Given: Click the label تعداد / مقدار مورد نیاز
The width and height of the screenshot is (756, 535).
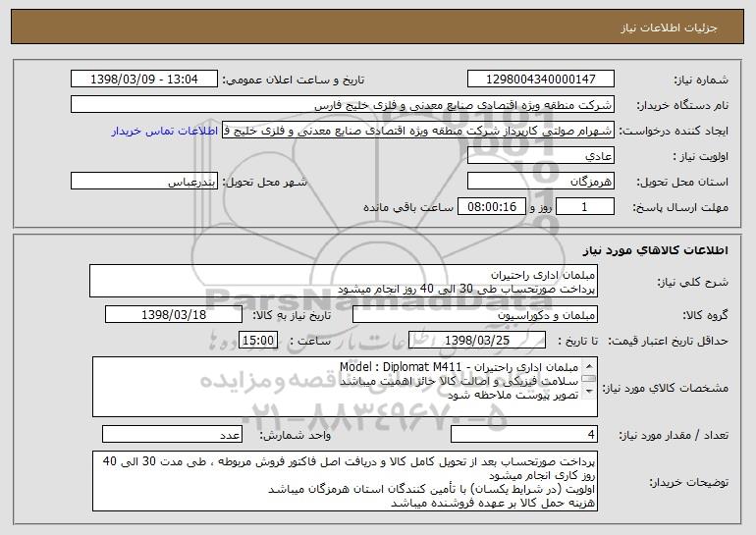Looking at the screenshot, I should [674, 435].
